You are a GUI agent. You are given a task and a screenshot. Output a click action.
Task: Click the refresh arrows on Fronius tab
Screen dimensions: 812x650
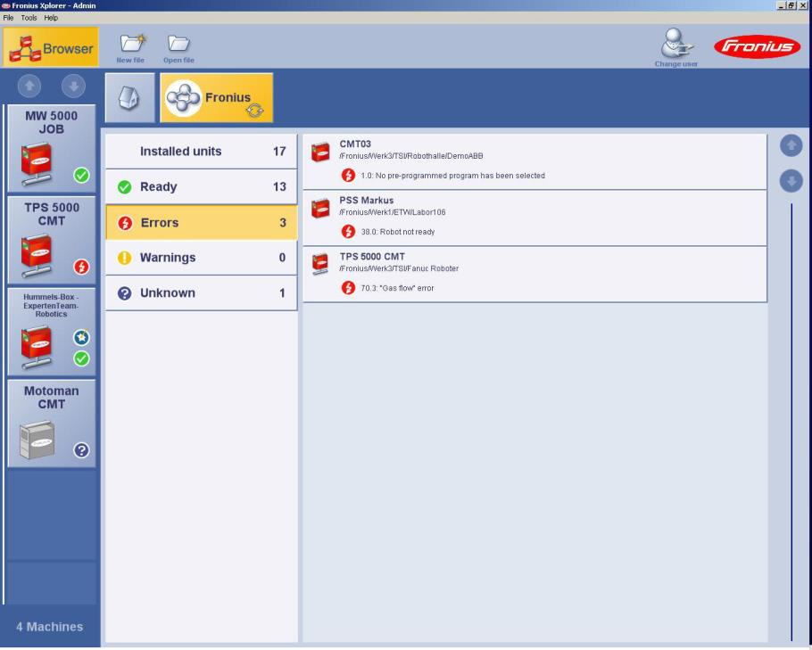[255, 111]
